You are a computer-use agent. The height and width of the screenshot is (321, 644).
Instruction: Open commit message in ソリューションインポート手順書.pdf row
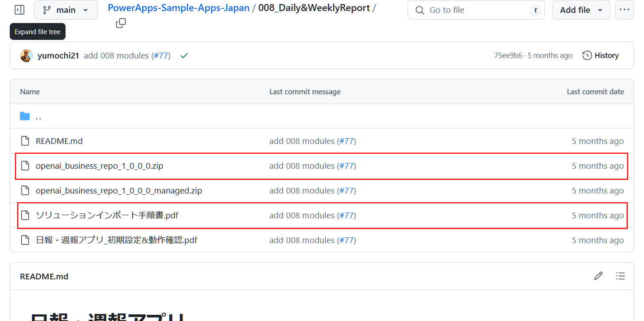[302, 216]
